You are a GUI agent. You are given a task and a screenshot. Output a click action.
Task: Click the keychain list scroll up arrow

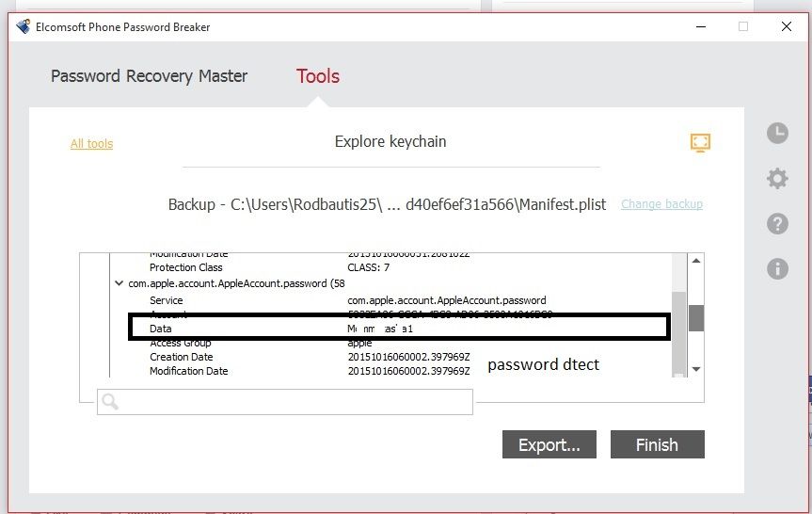(x=696, y=261)
